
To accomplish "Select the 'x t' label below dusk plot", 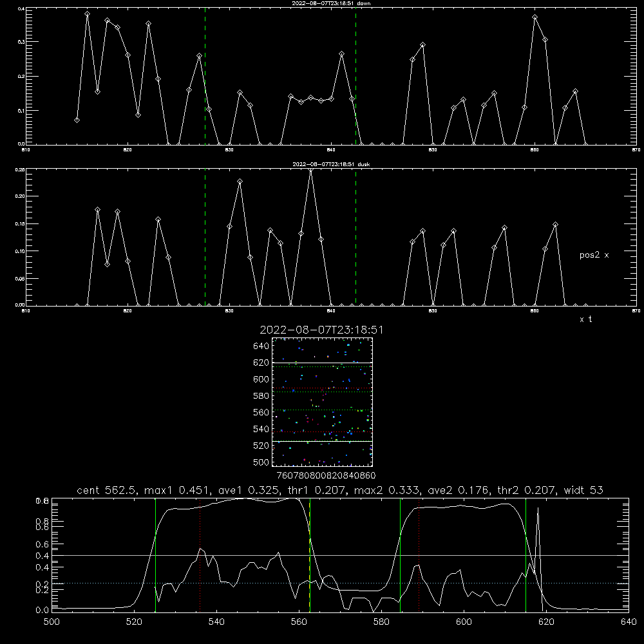I will 585,319.
